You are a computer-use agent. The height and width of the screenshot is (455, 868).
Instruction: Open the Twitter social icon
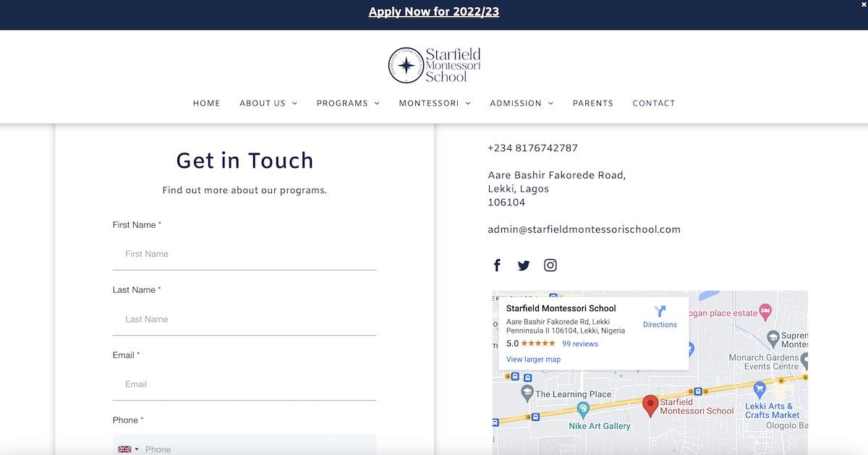524,265
